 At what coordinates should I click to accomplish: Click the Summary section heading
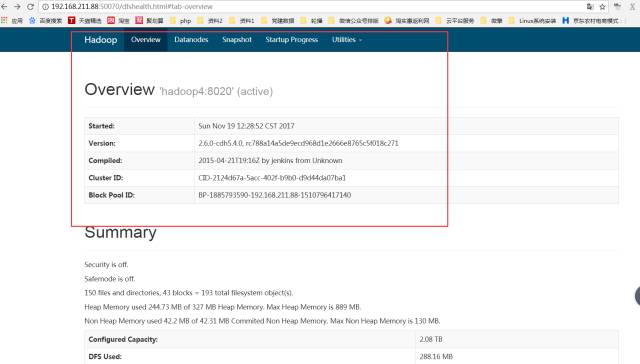click(120, 232)
